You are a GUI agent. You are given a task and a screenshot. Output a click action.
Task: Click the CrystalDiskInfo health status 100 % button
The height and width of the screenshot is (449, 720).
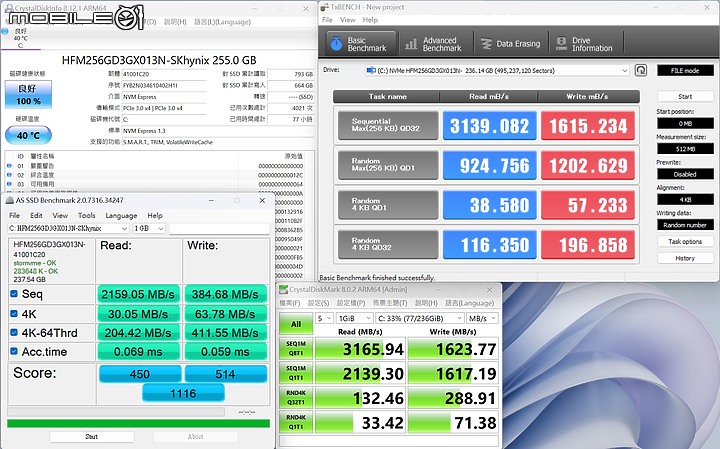pos(28,95)
